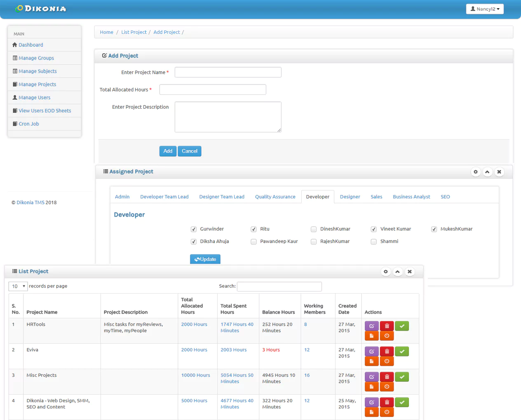Image resolution: width=521 pixels, height=420 pixels.
Task: Go to Home in the breadcrumb
Action: (x=106, y=32)
